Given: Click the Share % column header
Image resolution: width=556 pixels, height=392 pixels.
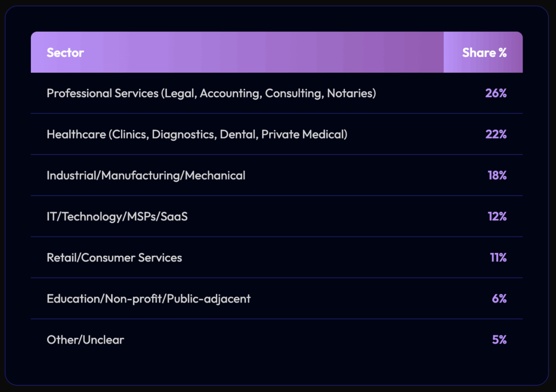Looking at the screenshot, I should click(x=484, y=53).
